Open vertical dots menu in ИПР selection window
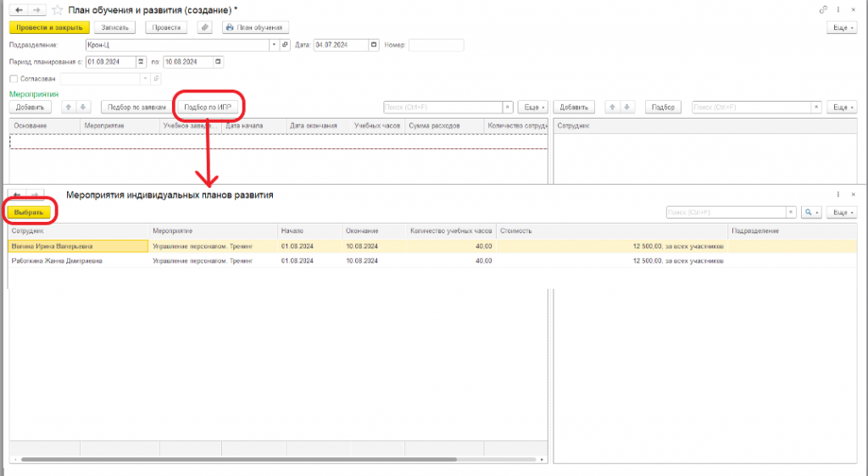Image resolution: width=868 pixels, height=476 pixels. tap(838, 195)
